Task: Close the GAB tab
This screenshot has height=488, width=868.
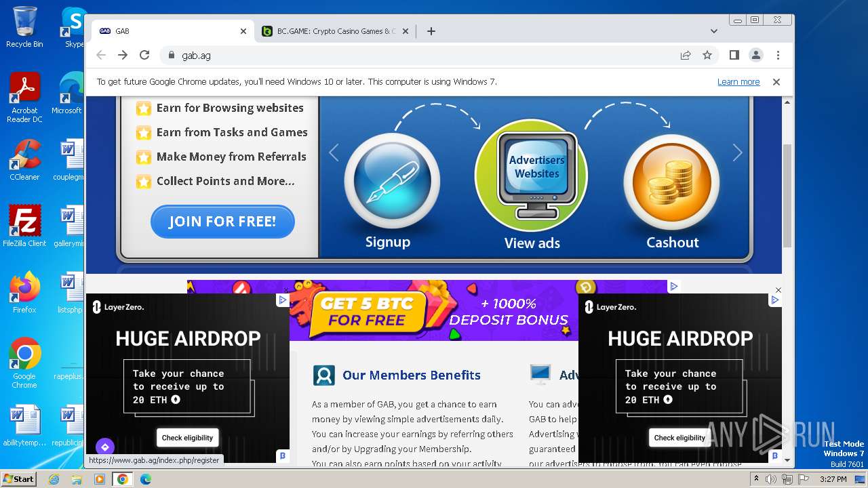Action: coord(243,31)
